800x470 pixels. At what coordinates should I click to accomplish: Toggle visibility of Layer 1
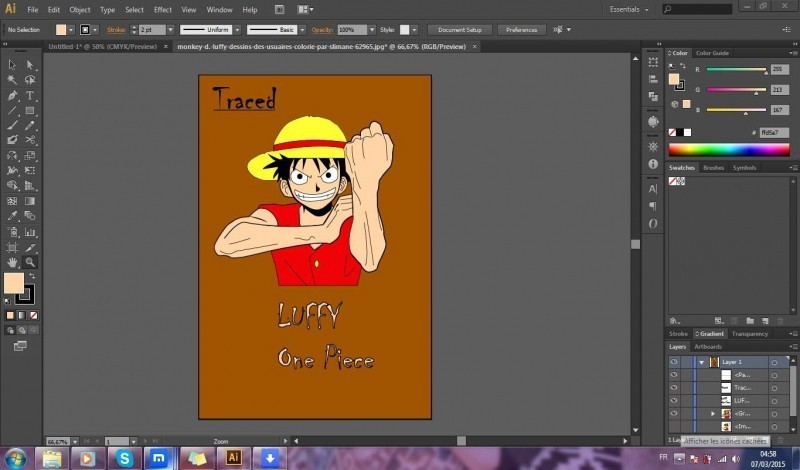tap(674, 362)
